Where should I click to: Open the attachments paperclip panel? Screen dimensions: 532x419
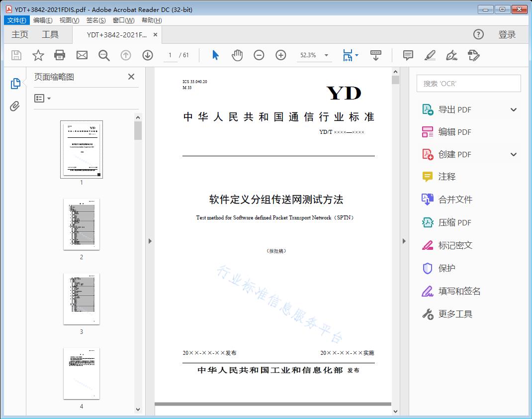tap(15, 105)
